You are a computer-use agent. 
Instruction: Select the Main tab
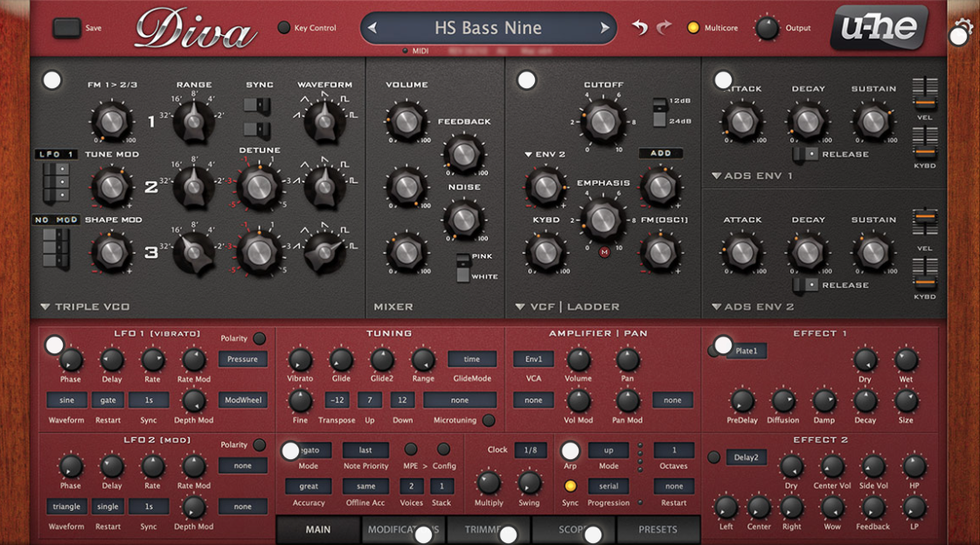(318, 529)
